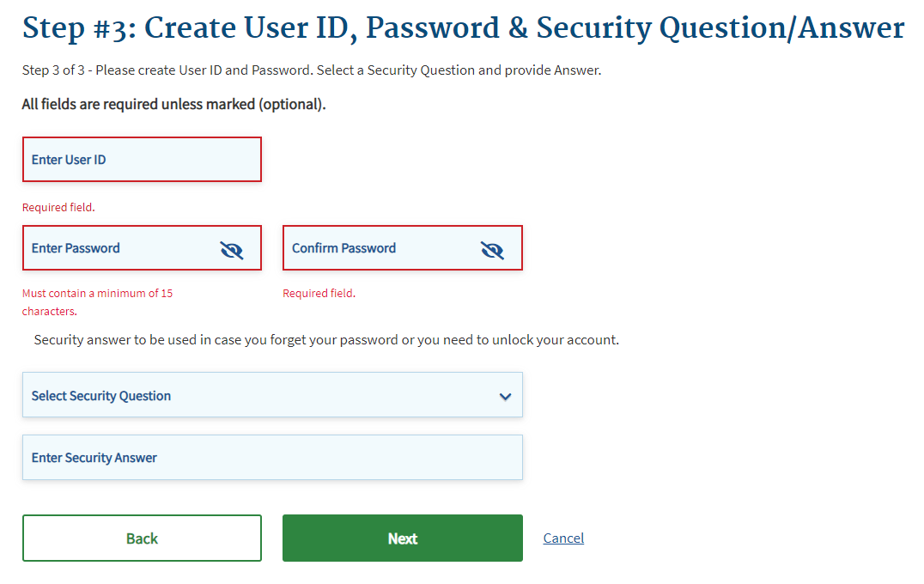This screenshot has height=584, width=924.
Task: Click the Enter Security Answer field
Action: point(272,458)
